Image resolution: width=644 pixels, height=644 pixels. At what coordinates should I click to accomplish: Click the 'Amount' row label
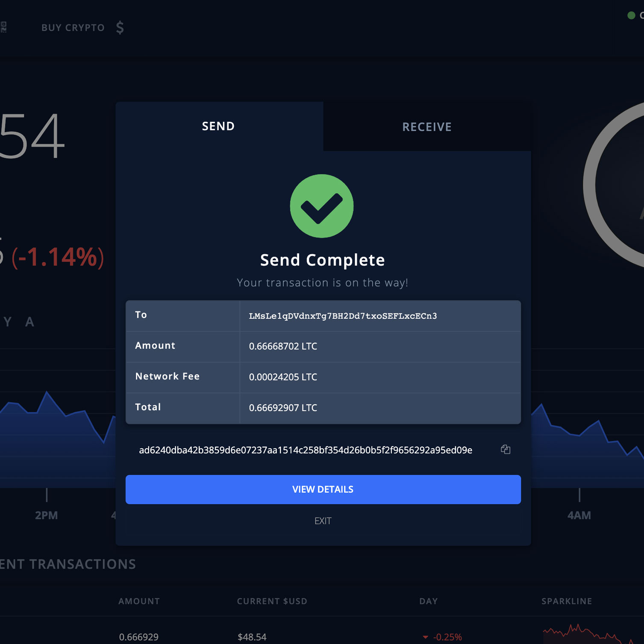tap(155, 345)
